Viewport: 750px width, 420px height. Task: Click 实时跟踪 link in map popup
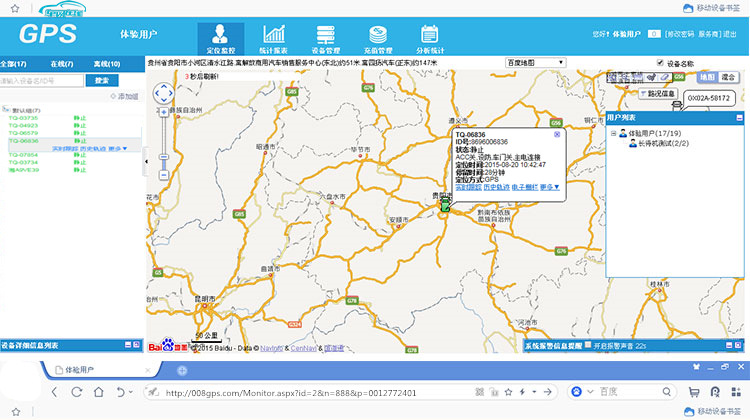pyautogui.click(x=468, y=187)
